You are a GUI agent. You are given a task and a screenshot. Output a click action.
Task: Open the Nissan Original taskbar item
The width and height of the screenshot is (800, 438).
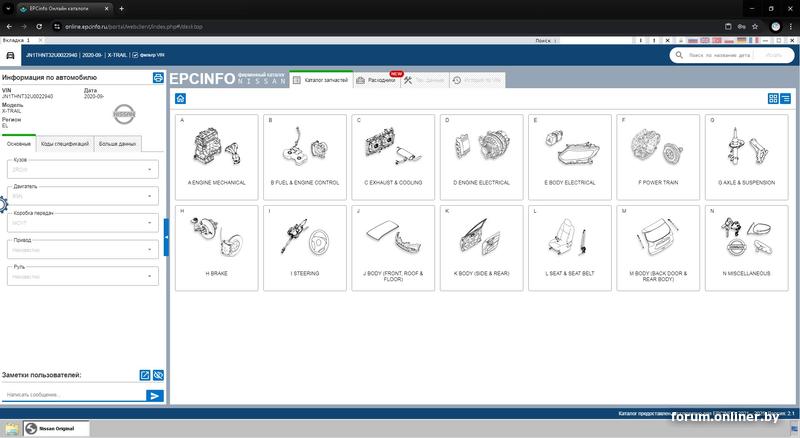(57, 428)
